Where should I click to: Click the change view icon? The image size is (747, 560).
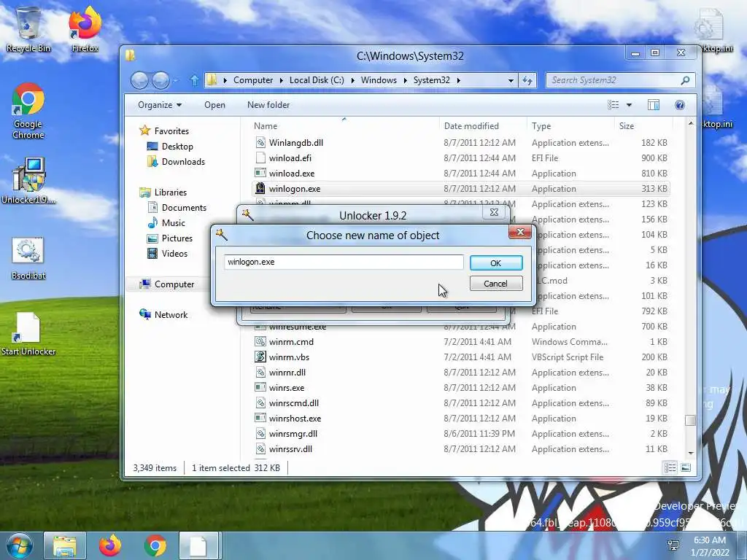point(614,105)
